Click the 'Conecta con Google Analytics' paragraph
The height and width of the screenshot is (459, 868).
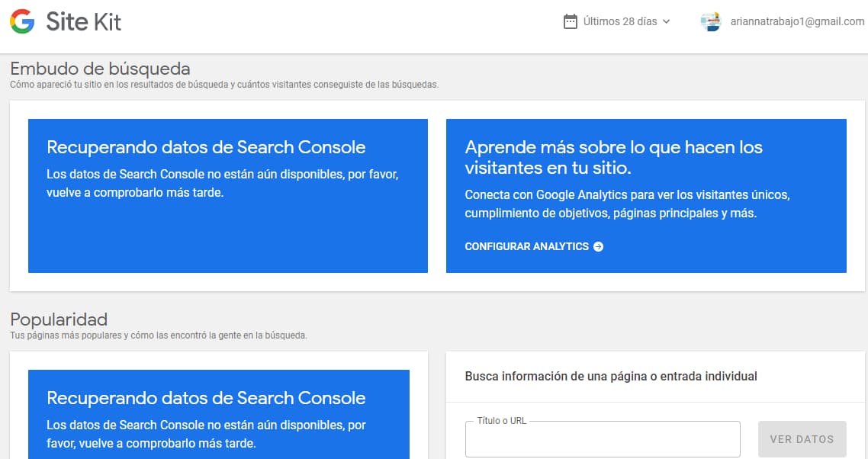pyautogui.click(x=627, y=204)
